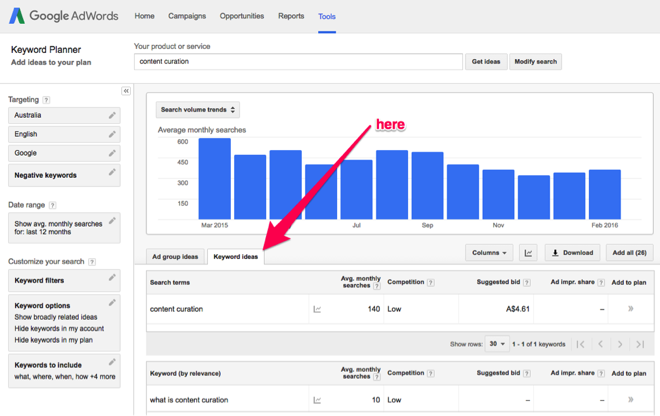
Task: Edit the Australia location targeting
Action: click(112, 115)
